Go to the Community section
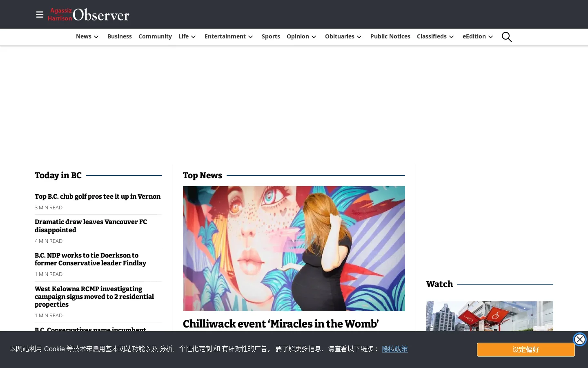This screenshot has height=368, width=588. point(155,36)
